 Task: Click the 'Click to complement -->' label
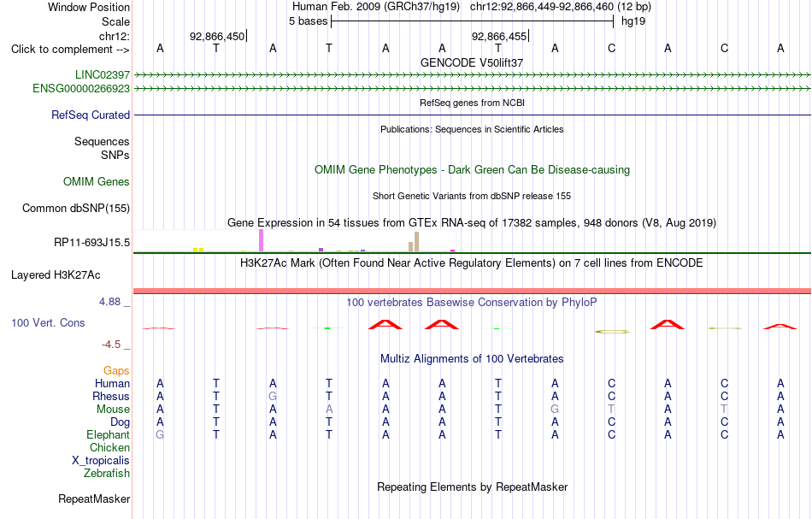coord(70,50)
